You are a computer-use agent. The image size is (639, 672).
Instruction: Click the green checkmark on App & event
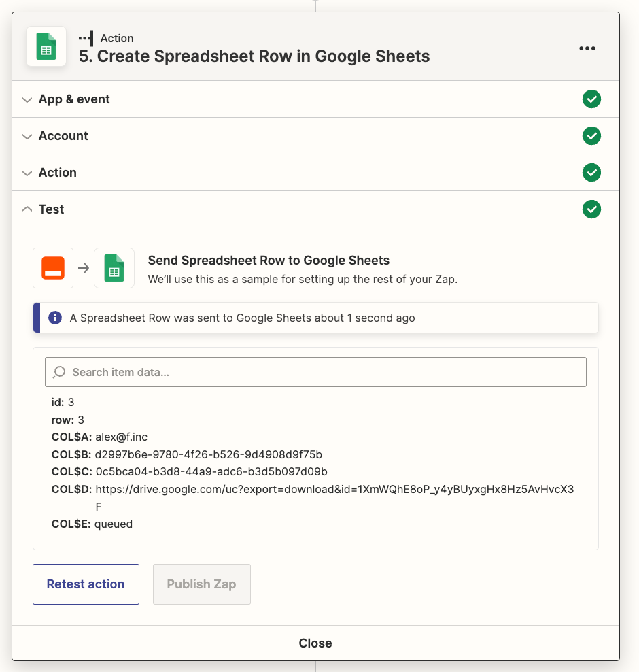591,99
